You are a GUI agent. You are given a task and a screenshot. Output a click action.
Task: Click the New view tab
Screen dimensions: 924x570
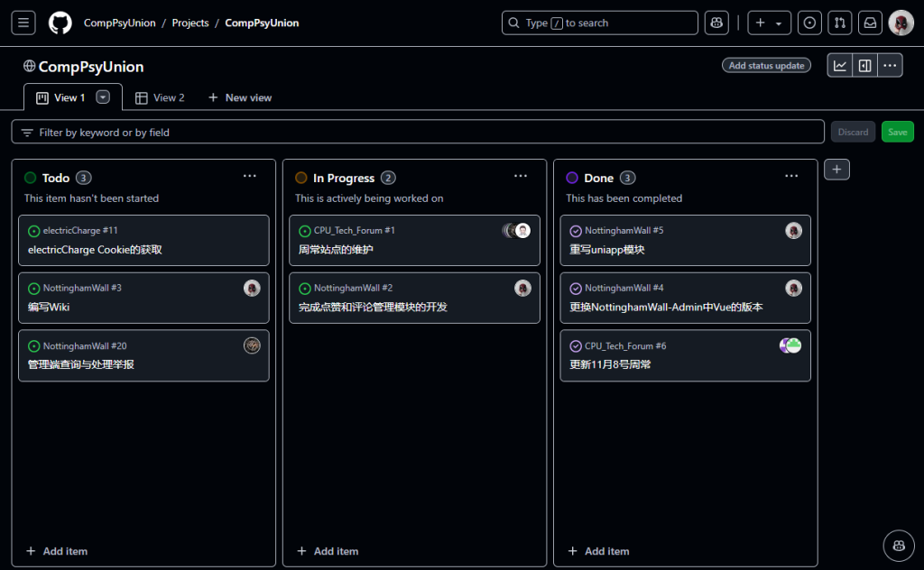pos(240,97)
